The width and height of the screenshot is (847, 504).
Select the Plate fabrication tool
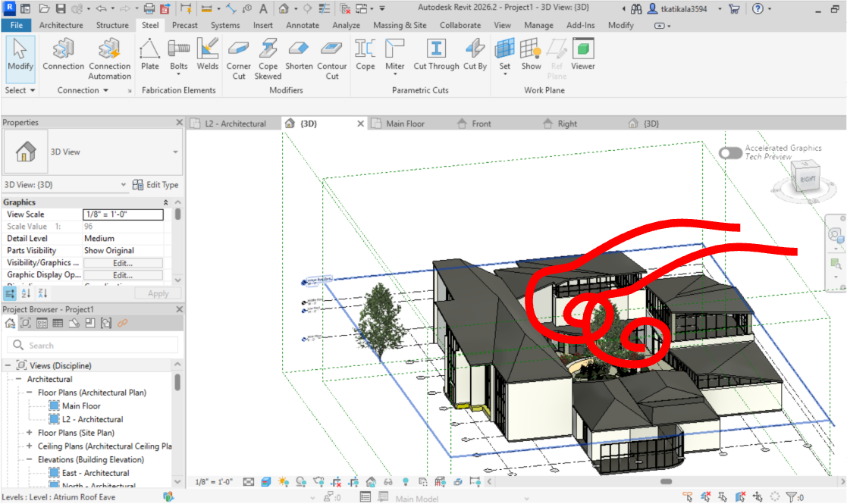coord(149,55)
